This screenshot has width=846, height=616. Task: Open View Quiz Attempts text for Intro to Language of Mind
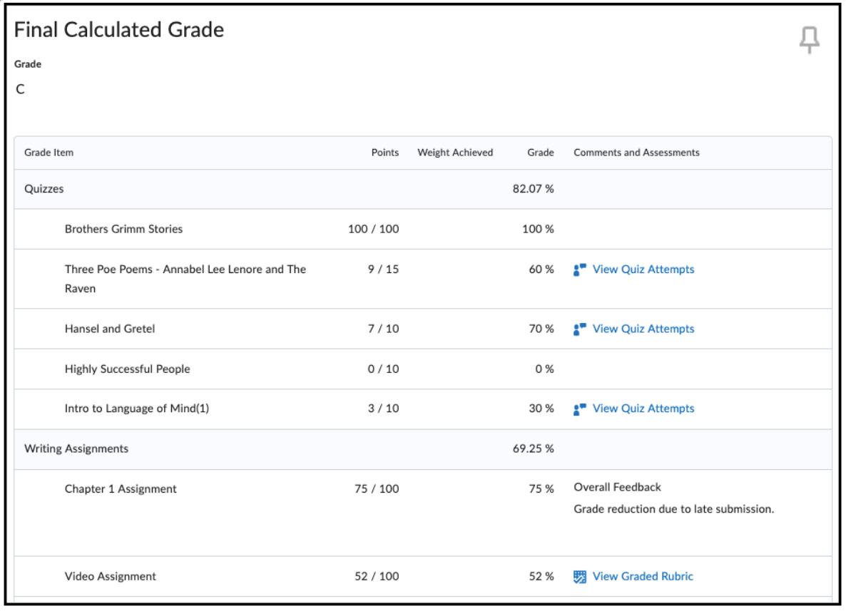coord(643,409)
